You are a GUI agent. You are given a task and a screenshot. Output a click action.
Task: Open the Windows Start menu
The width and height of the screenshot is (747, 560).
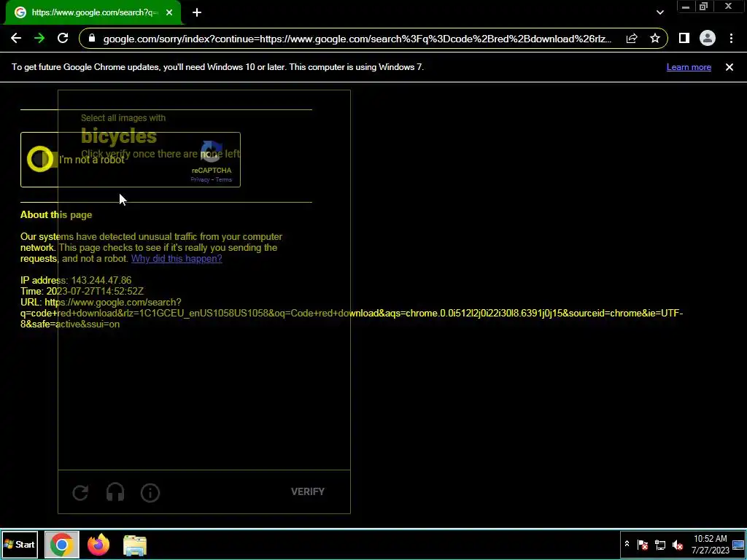pos(20,544)
